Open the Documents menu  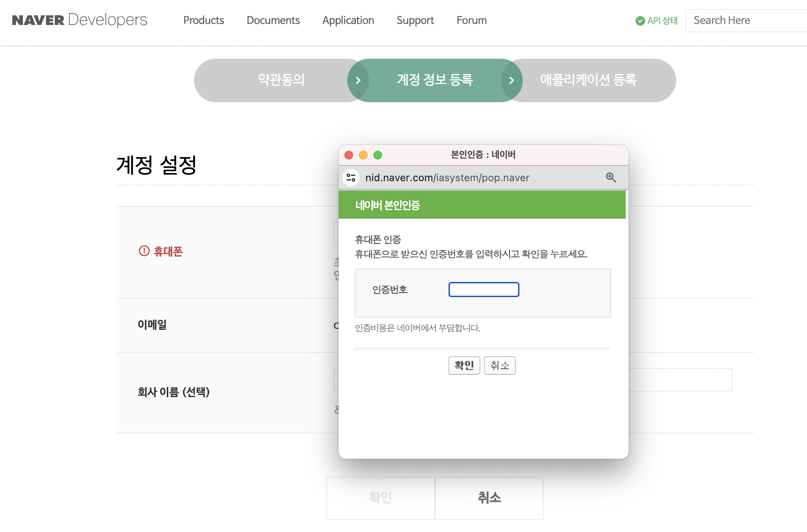(x=273, y=20)
